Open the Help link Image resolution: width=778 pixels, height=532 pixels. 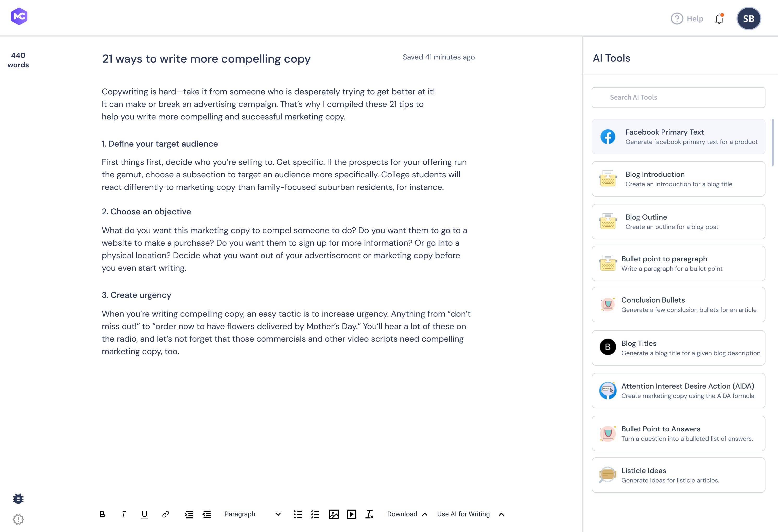tap(687, 19)
